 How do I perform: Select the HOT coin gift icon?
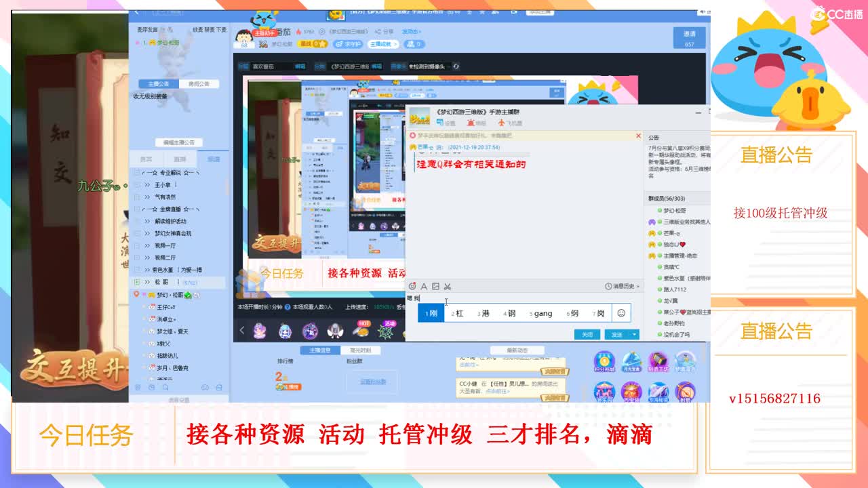pos(362,330)
